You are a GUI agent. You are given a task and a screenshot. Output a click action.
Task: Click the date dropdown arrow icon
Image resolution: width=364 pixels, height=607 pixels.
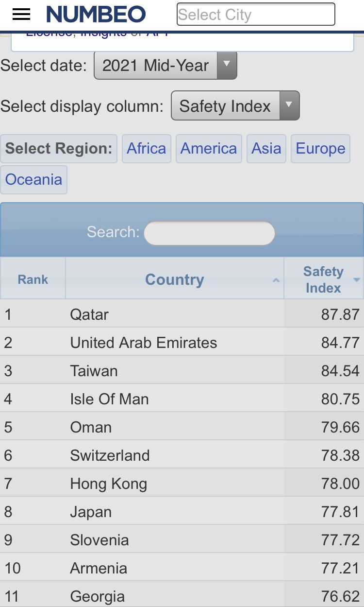click(227, 66)
